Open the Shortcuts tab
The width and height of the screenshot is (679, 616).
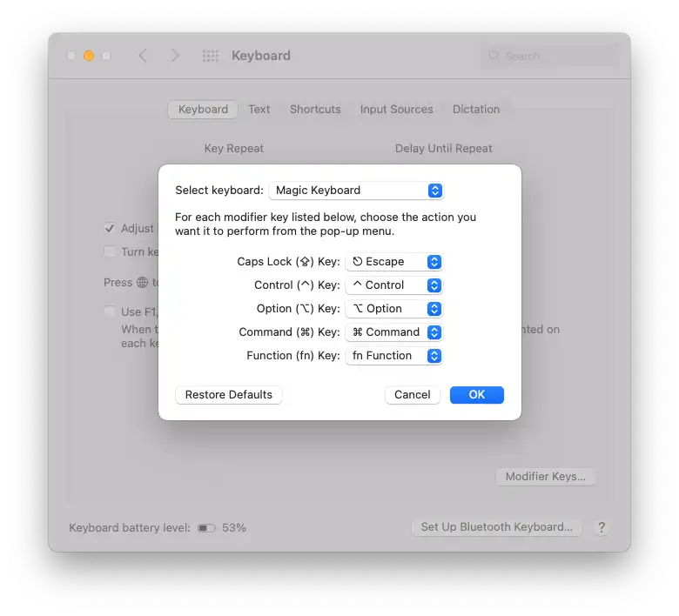click(x=315, y=109)
